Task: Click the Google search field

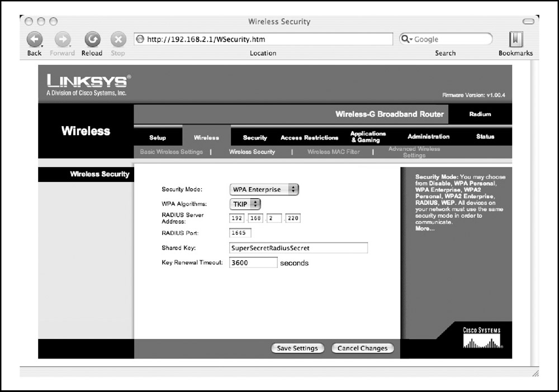Action: 446,39
